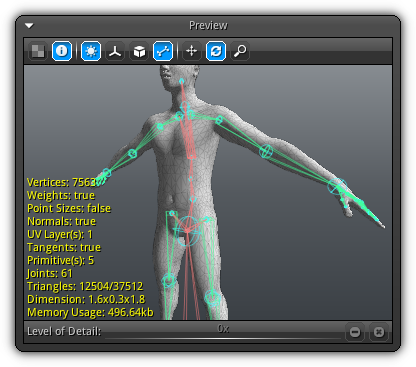Toggle the checkerboard background button

tap(38, 51)
